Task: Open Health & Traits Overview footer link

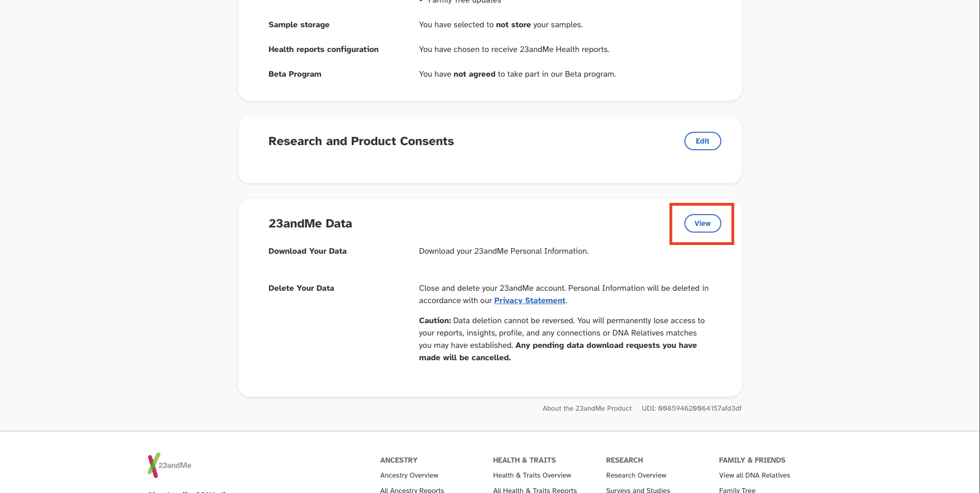Action: pyautogui.click(x=532, y=476)
